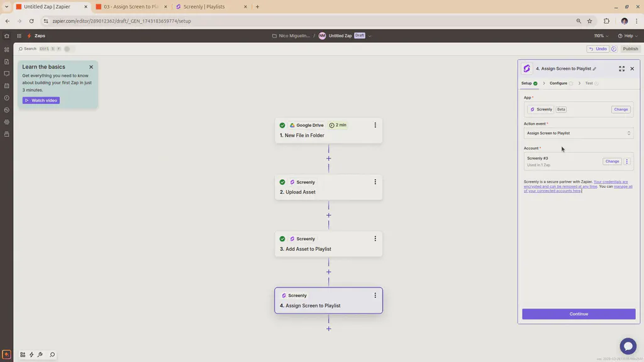Open the app launcher grid icon
The image size is (644, 362).
tap(19, 36)
